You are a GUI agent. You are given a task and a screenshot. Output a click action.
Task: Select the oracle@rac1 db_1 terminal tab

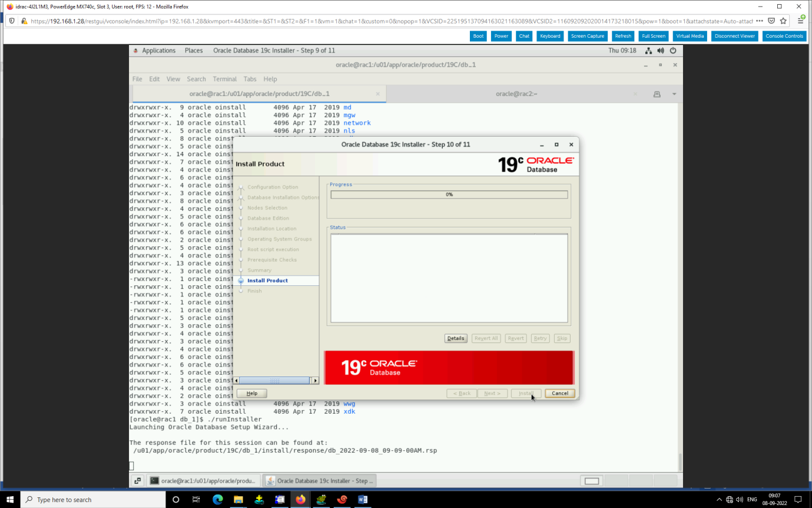point(259,94)
